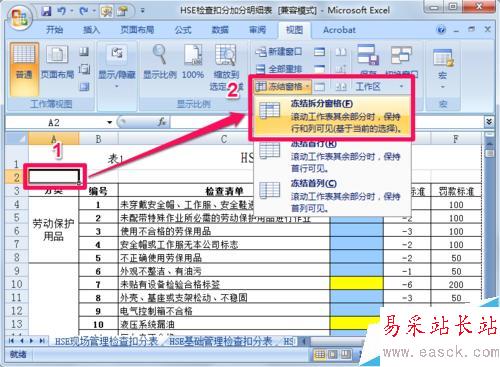The image size is (500, 367).
Task: Click the yellow cell in row 10
Action: click(x=356, y=284)
